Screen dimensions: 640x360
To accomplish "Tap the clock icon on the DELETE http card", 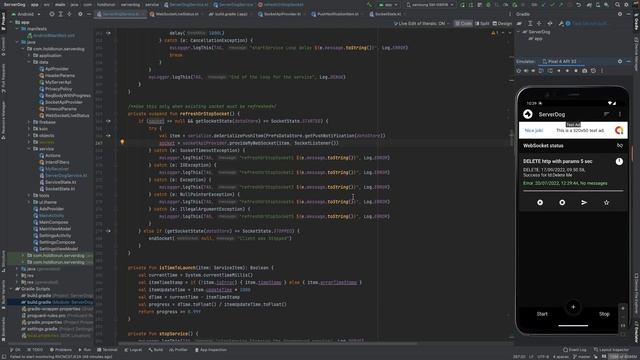I will pos(619,161).
